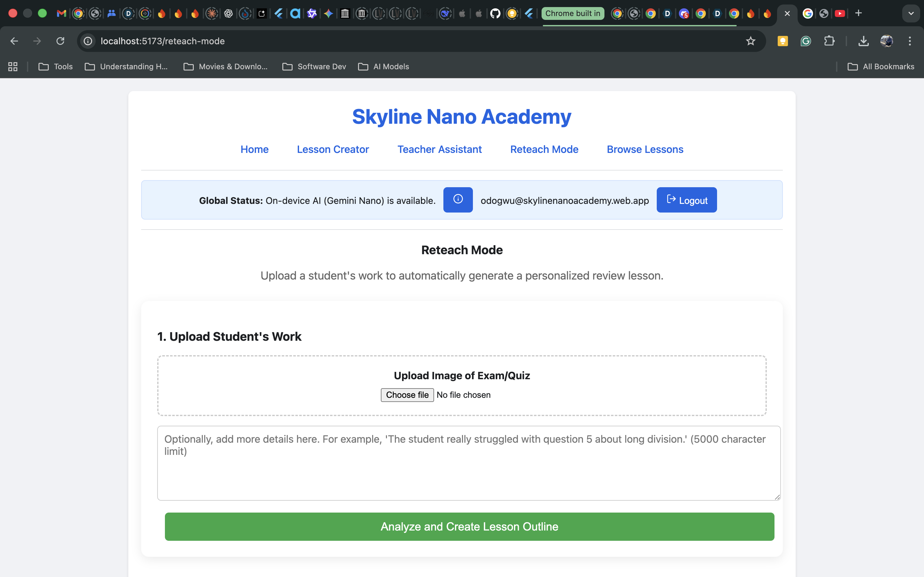Go to Lesson Creator page
This screenshot has height=577, width=924.
[x=333, y=149]
